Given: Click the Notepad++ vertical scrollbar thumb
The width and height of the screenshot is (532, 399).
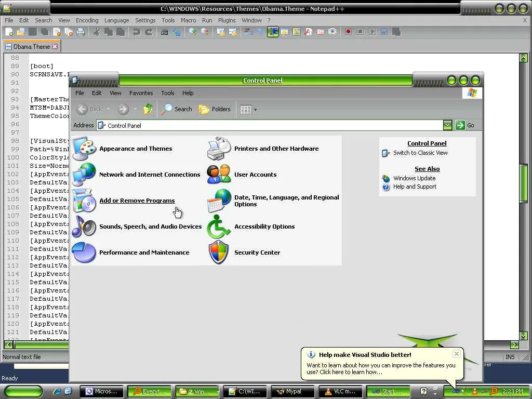Looking at the screenshot, I should (524, 182).
